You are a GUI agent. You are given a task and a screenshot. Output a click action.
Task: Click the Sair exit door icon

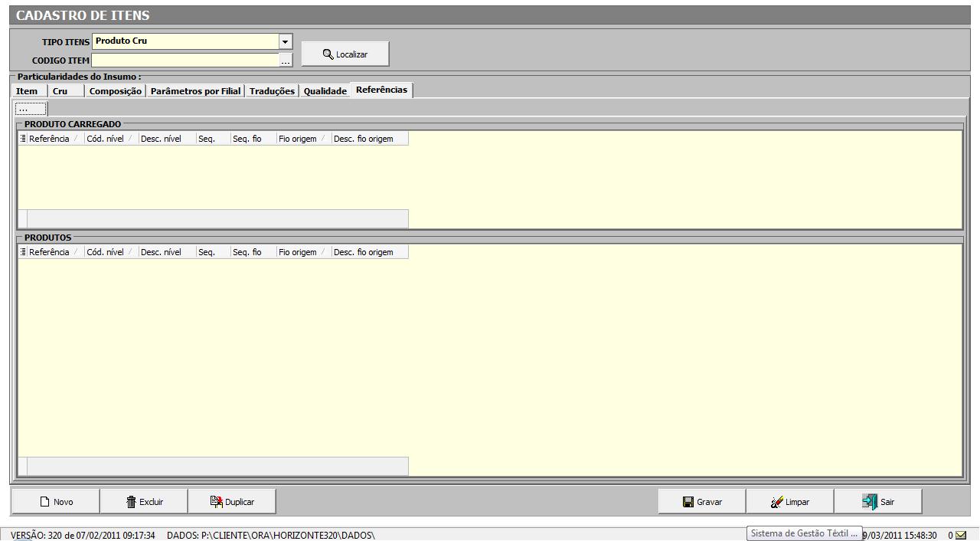(x=869, y=502)
